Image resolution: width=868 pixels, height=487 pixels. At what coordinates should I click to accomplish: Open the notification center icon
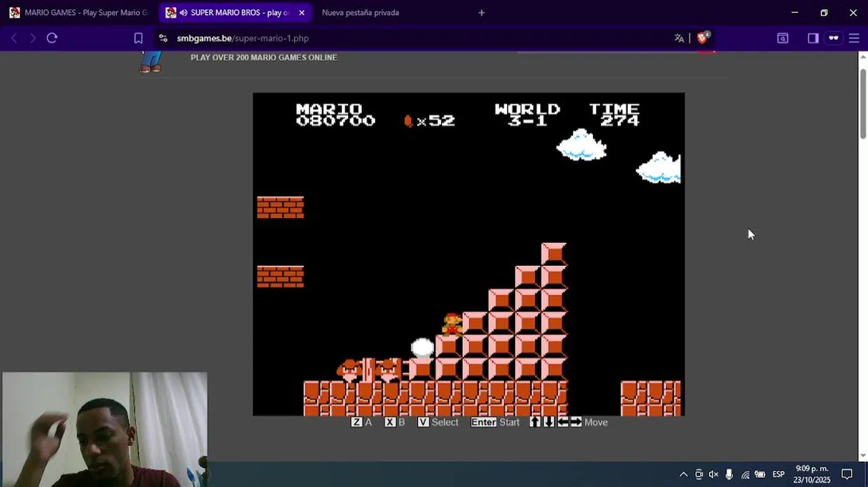[x=847, y=474]
